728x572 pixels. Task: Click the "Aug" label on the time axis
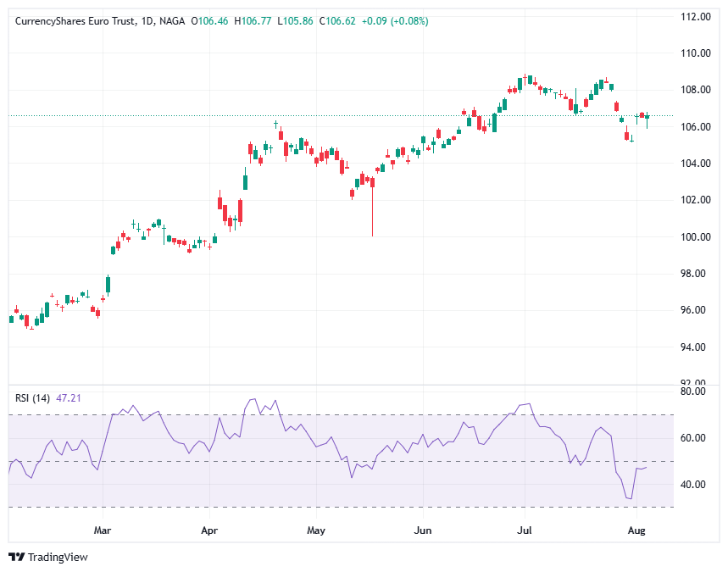coord(636,530)
